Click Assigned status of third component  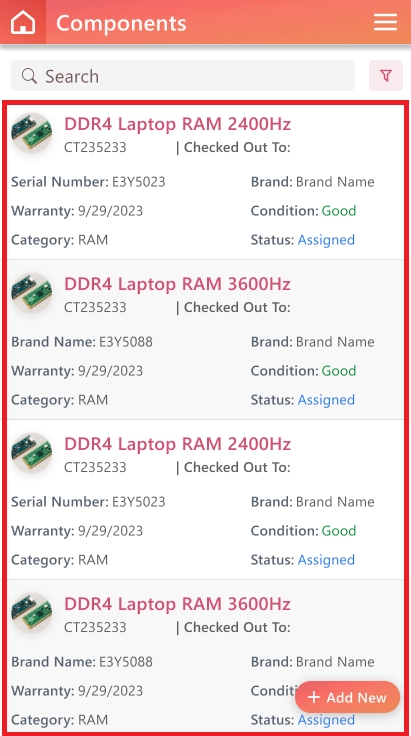point(326,560)
